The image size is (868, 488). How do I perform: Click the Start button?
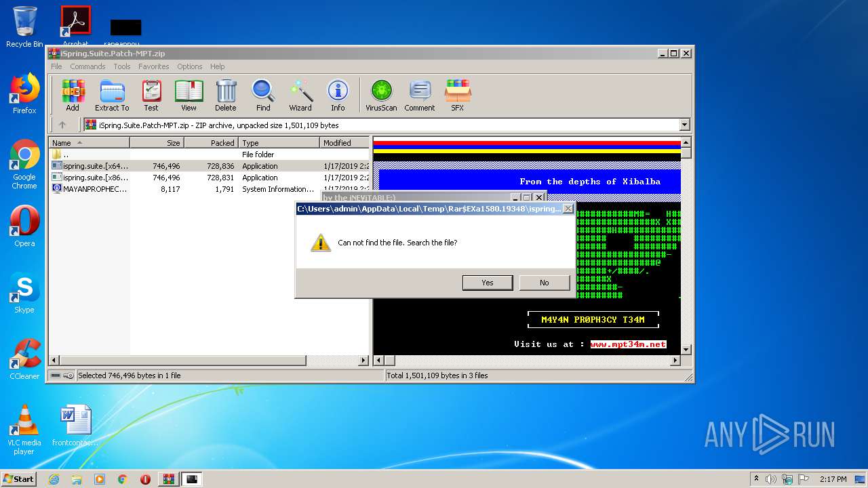(x=18, y=479)
